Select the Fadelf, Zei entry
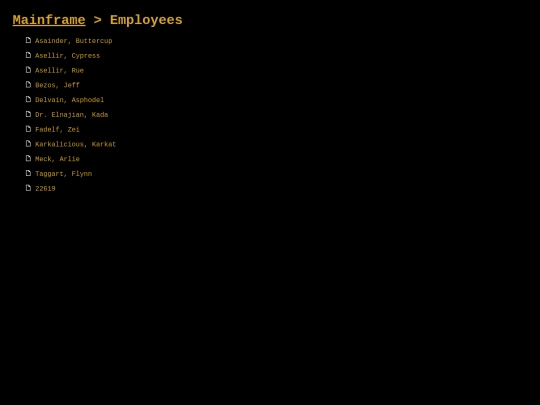Image resolution: width=540 pixels, height=405 pixels. [x=57, y=129]
